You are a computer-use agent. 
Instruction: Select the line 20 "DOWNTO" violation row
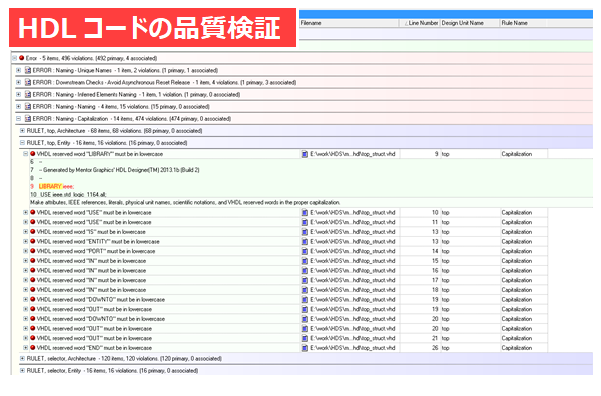[289, 319]
